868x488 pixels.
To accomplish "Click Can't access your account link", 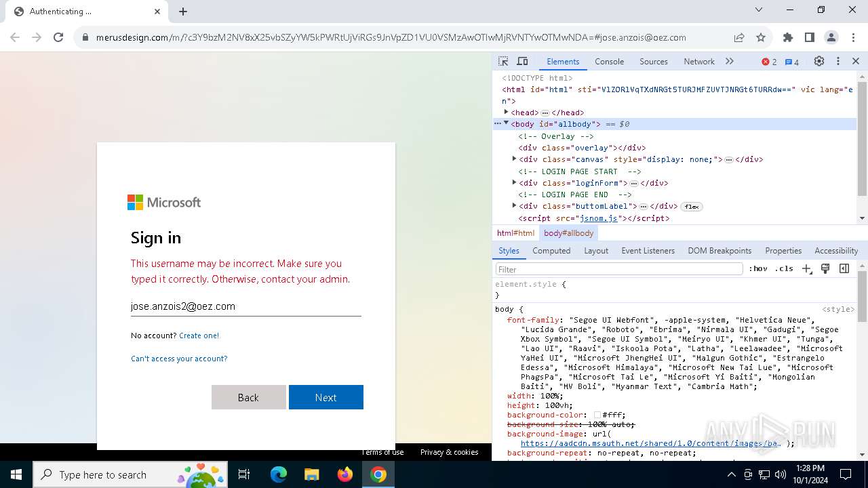I will (179, 359).
